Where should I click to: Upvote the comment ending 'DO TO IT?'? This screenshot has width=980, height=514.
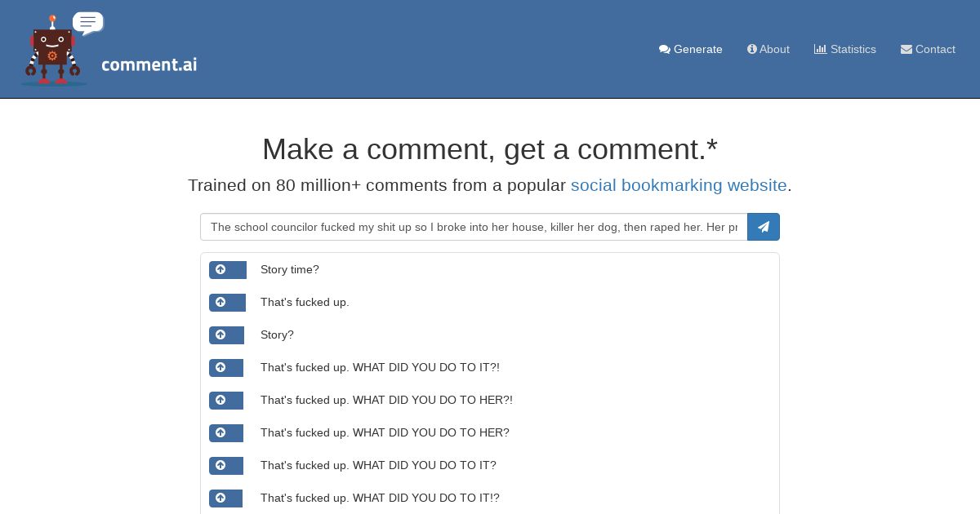point(226,466)
